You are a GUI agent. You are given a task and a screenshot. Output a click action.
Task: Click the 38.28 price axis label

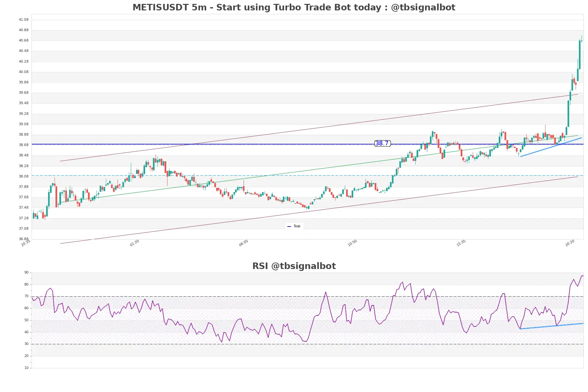(23, 166)
